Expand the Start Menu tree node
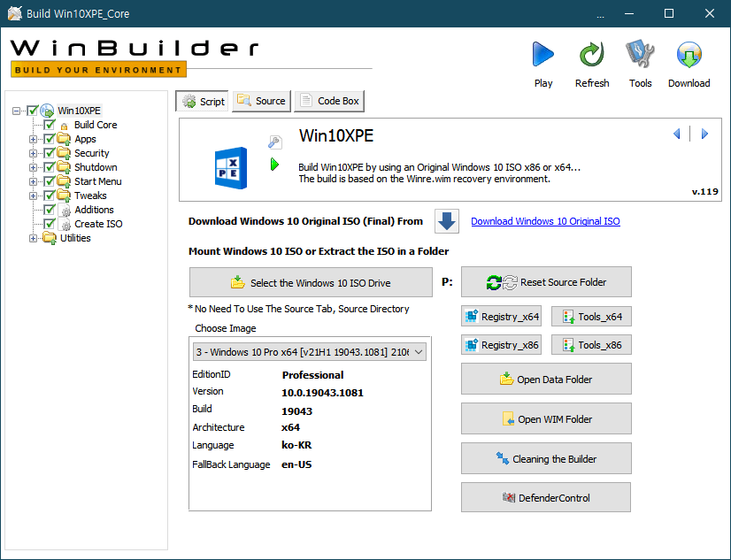Viewport: 731px width, 560px height. click(x=33, y=181)
